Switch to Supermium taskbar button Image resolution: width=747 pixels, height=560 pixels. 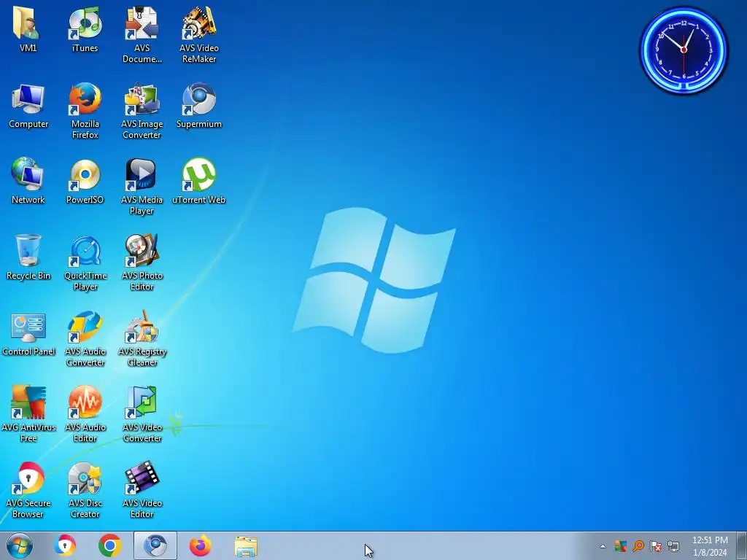[x=155, y=545]
